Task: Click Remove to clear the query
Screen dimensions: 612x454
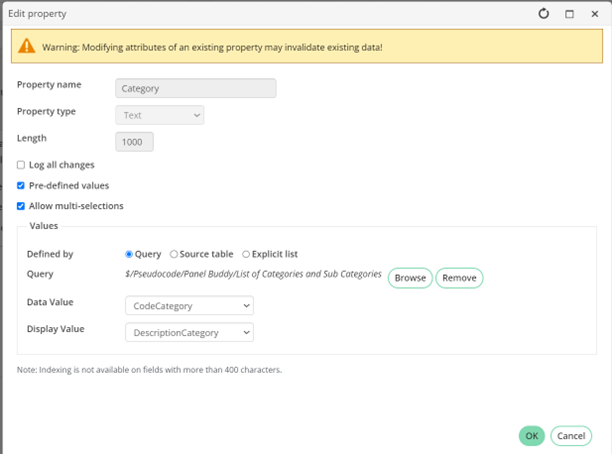Action: pos(459,278)
